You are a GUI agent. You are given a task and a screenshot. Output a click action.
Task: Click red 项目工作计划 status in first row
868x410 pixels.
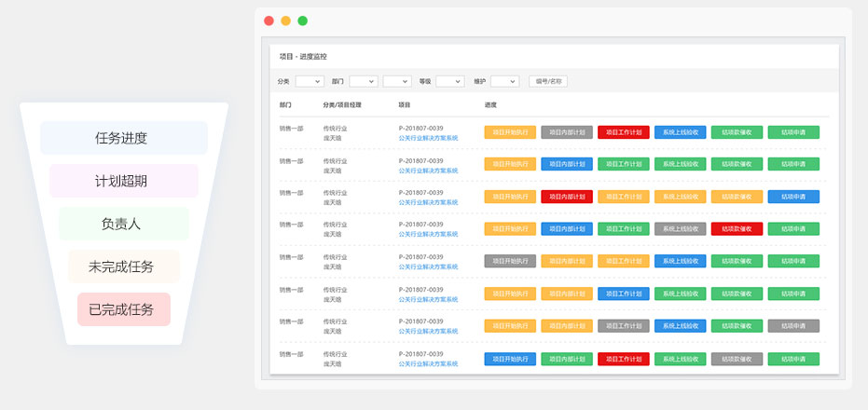(623, 132)
